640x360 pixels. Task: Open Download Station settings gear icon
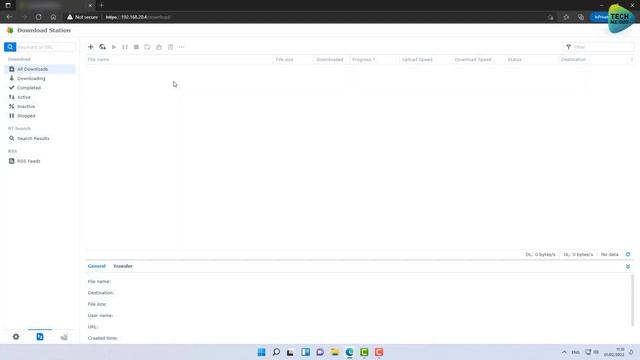pos(16,337)
